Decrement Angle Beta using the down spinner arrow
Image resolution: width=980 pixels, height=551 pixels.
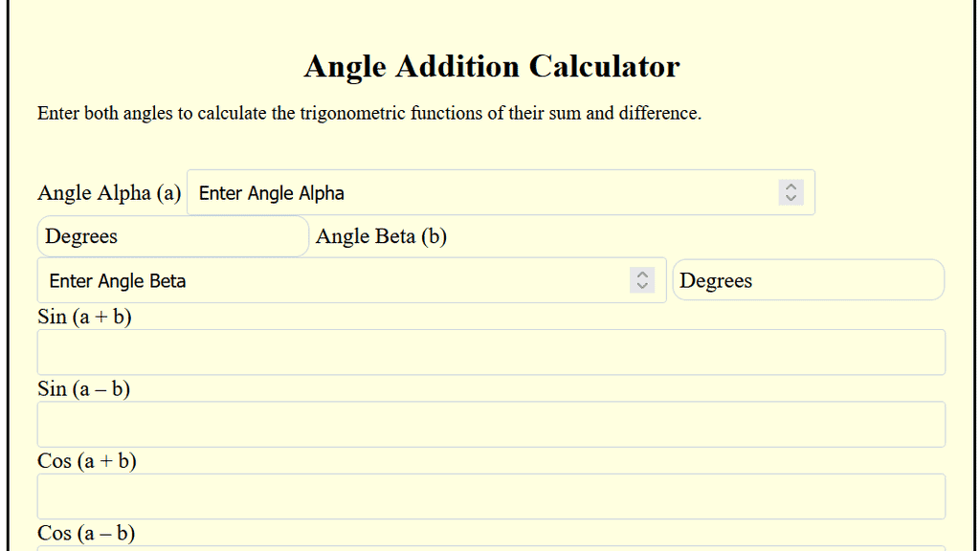(642, 285)
